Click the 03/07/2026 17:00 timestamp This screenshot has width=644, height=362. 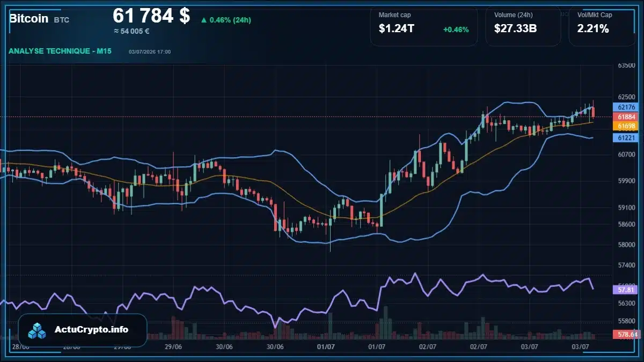(x=150, y=51)
